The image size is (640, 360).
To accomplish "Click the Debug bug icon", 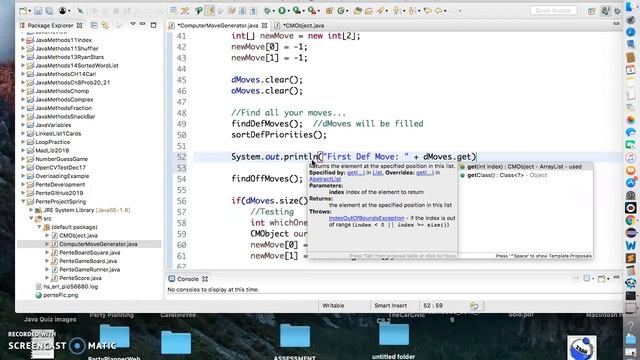I will click(267, 11).
